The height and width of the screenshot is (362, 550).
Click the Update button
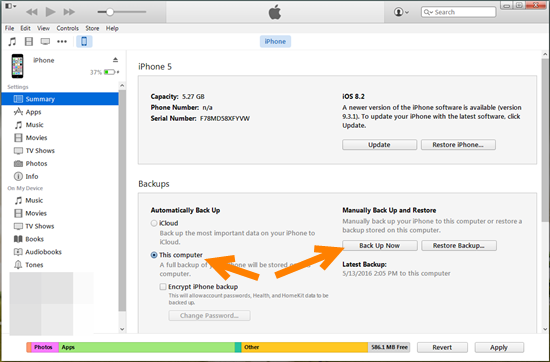click(x=380, y=145)
